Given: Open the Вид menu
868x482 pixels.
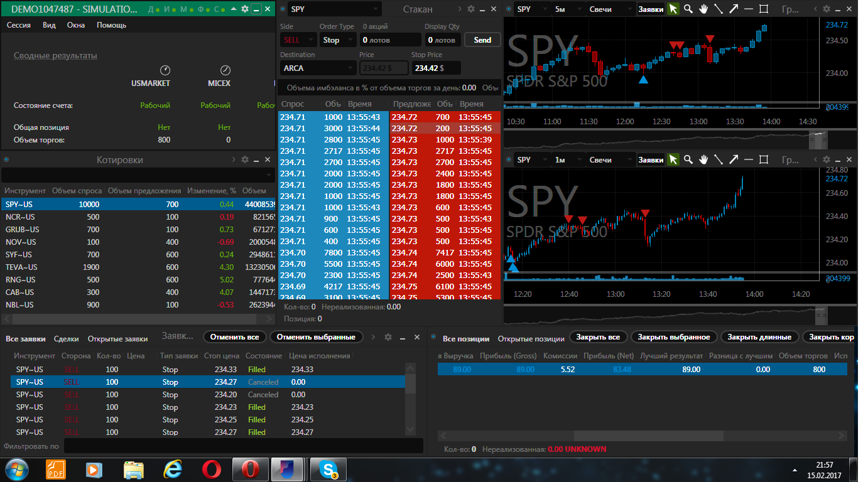Looking at the screenshot, I should (x=49, y=25).
